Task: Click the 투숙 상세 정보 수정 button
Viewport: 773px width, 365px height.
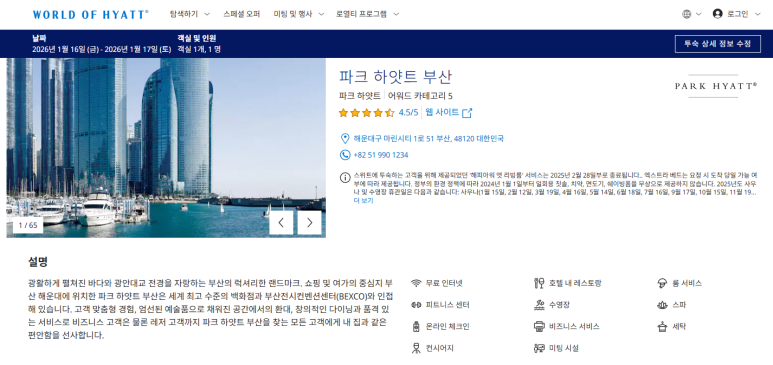Action: point(717,44)
